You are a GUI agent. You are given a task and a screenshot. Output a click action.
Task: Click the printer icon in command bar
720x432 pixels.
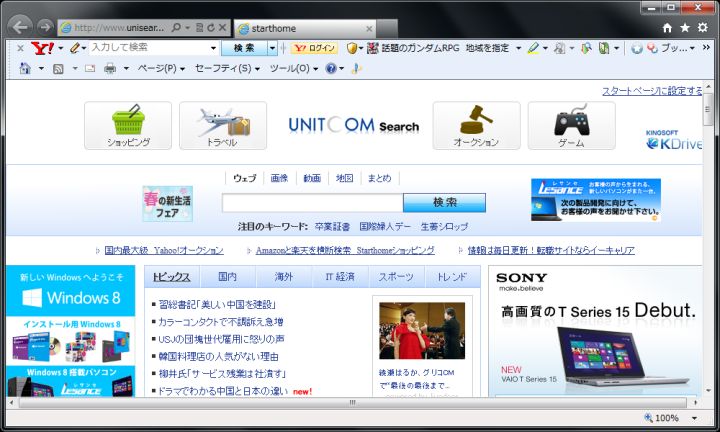110,68
